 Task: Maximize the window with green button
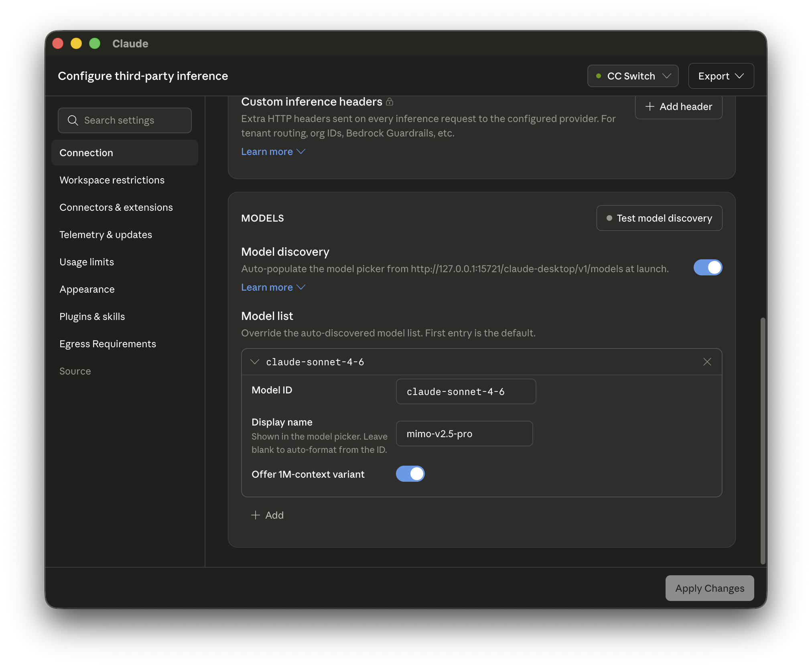point(95,43)
